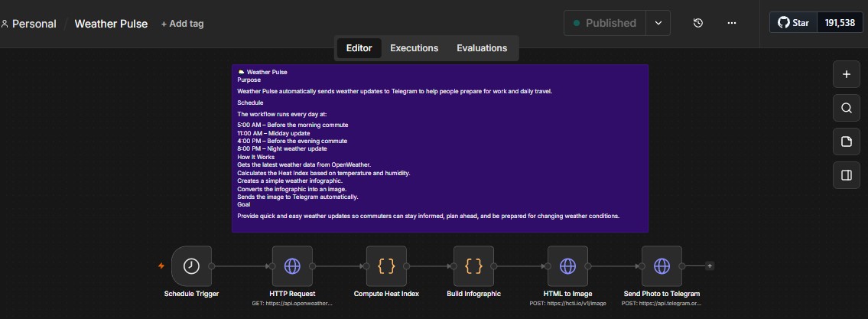Click the orange trigger lightning bolt icon
This screenshot has width=868, height=319.
click(x=161, y=266)
